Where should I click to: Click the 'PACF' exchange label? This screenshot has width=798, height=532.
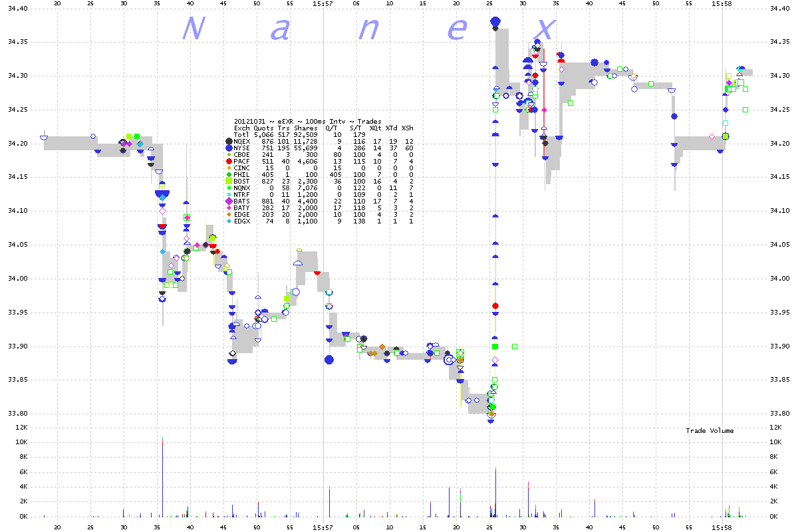click(x=242, y=162)
